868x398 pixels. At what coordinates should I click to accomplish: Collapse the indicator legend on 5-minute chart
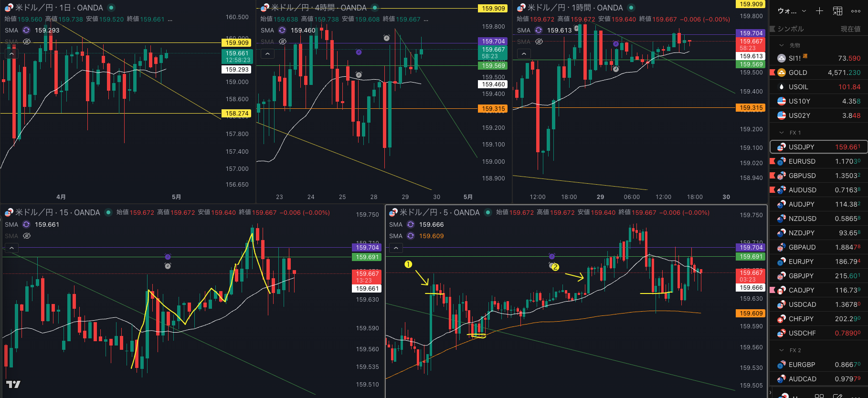395,248
